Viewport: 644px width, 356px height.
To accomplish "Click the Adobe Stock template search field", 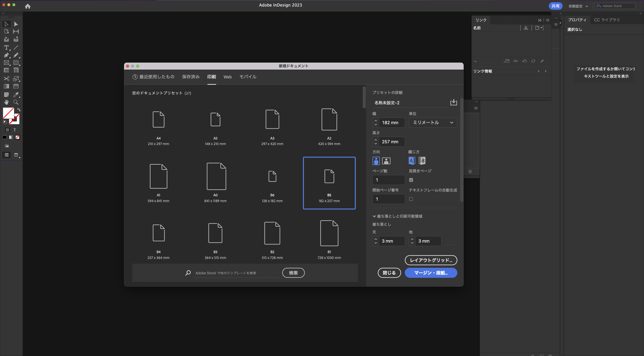I will pos(236,273).
